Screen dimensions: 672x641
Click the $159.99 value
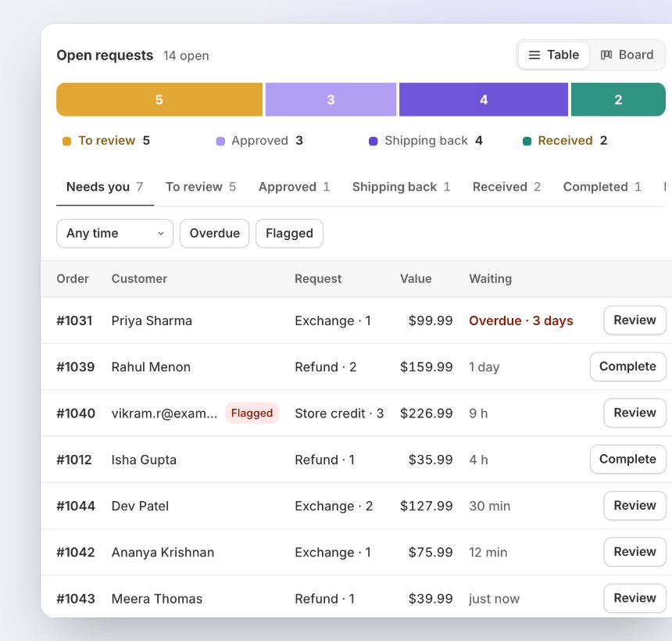(427, 367)
